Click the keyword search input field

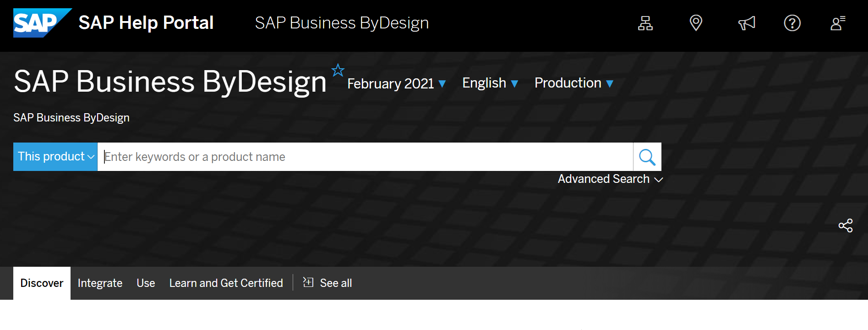point(365,157)
